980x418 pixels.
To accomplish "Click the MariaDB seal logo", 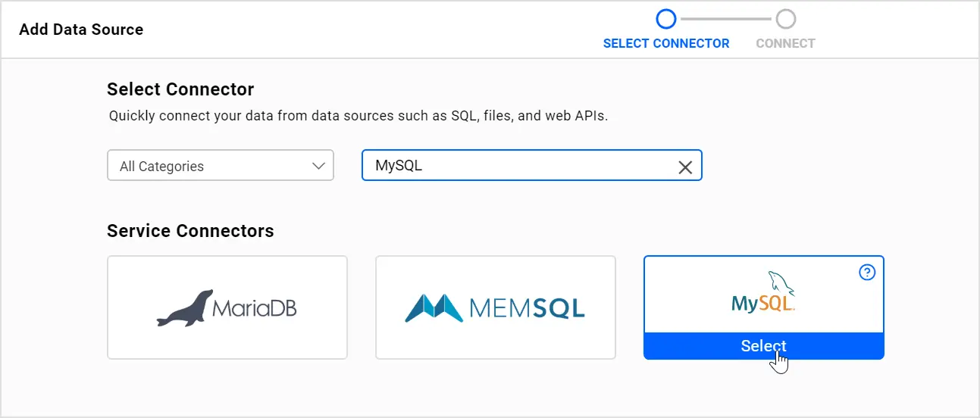I will [x=183, y=307].
